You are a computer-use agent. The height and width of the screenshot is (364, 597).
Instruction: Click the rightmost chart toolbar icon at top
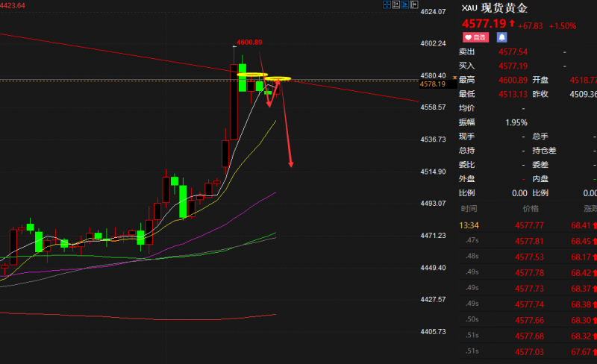click(413, 5)
